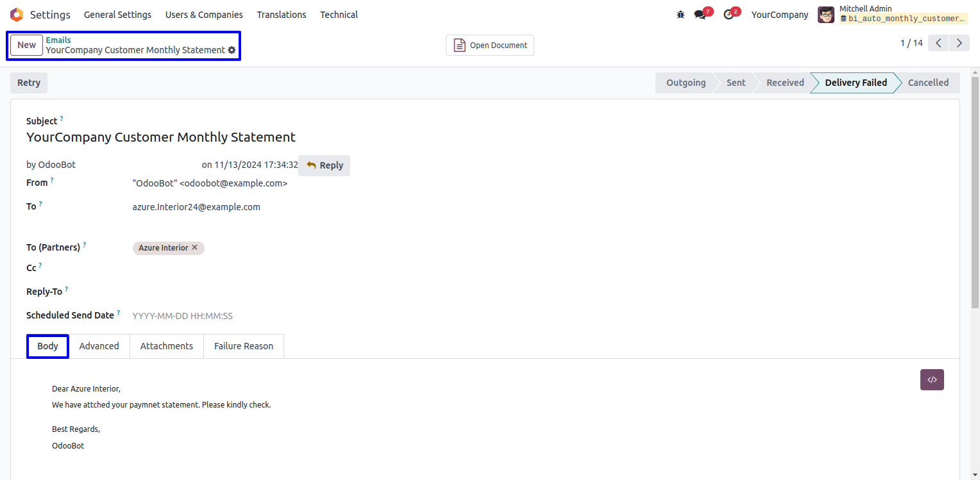Set status to Outgoing
Viewport: 980px width, 480px height.
click(x=686, y=83)
